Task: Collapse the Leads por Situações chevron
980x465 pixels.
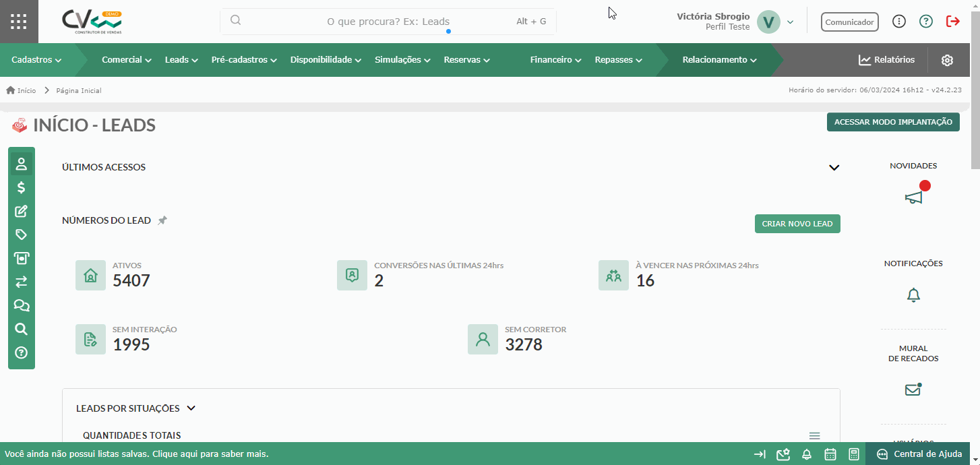Action: [191, 408]
